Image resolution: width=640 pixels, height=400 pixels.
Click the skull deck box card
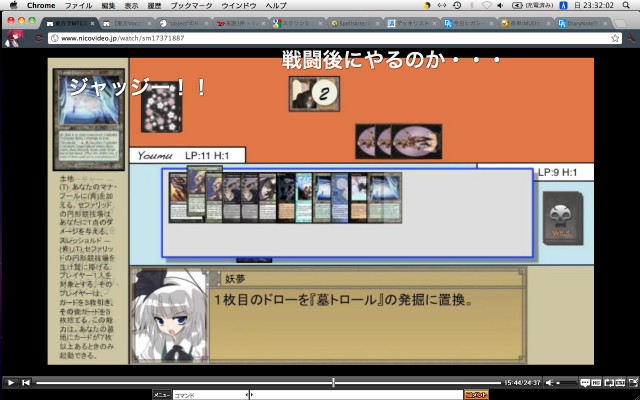tap(563, 218)
